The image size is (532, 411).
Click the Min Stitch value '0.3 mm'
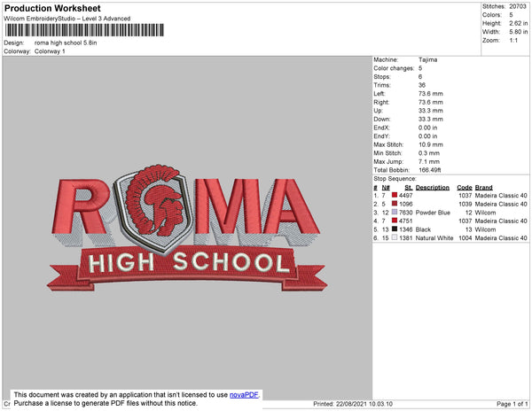point(429,153)
